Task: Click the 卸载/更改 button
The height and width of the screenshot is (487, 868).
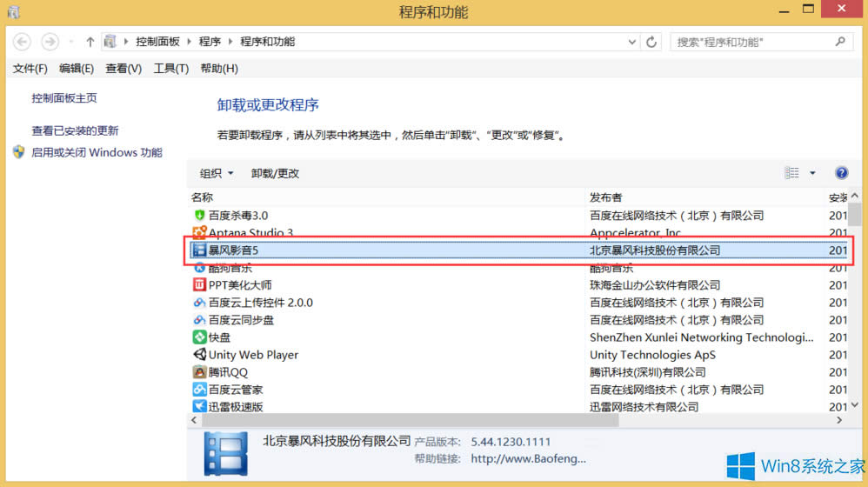Action: 275,173
